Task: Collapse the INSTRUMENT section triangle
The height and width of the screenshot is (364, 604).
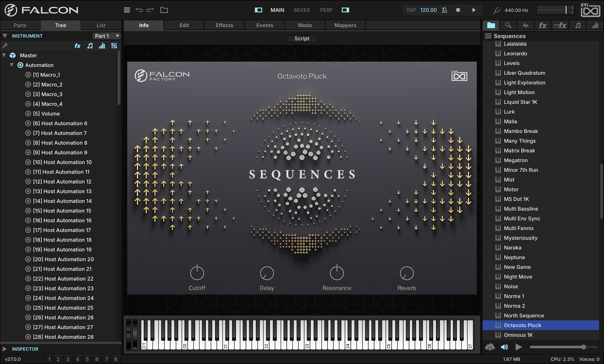Action: [5, 36]
